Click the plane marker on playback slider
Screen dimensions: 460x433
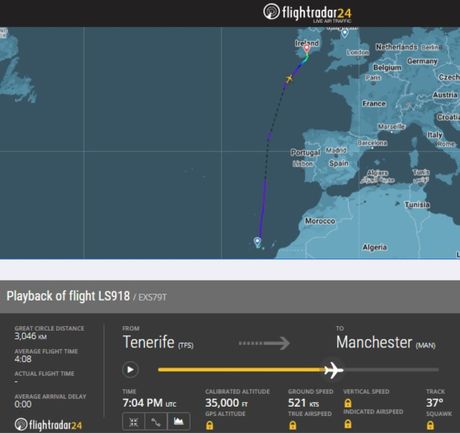point(333,370)
